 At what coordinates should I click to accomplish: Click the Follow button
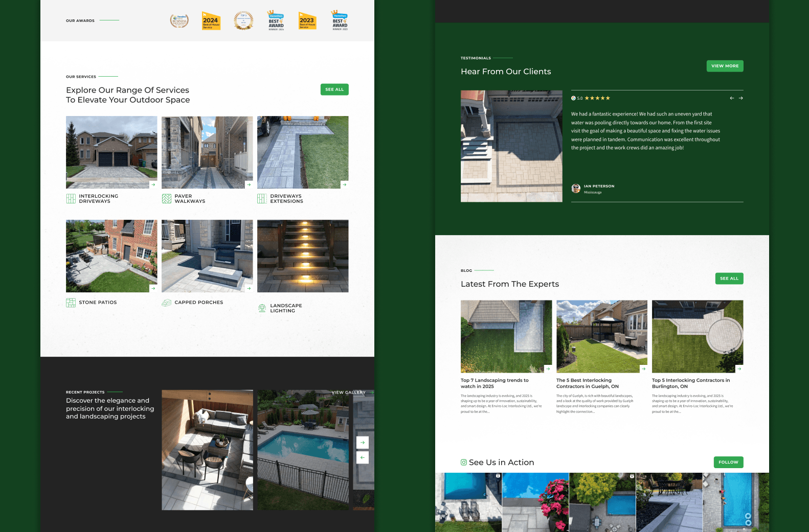click(728, 462)
